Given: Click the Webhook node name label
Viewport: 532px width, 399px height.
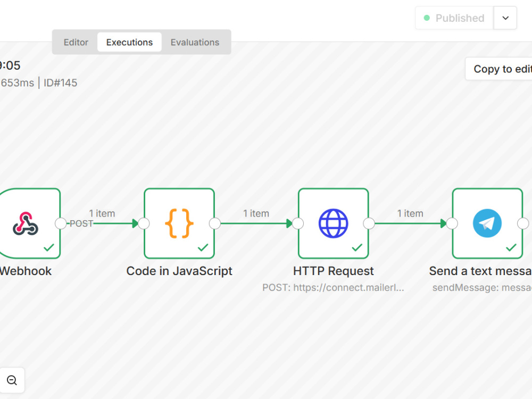Looking at the screenshot, I should [26, 271].
